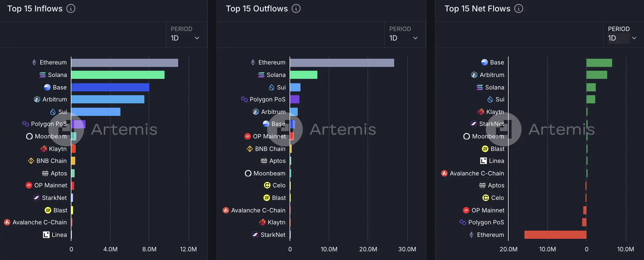This screenshot has width=644, height=260.
Task: Click the Sui label in the Net Flows chart
Action: point(500,99)
